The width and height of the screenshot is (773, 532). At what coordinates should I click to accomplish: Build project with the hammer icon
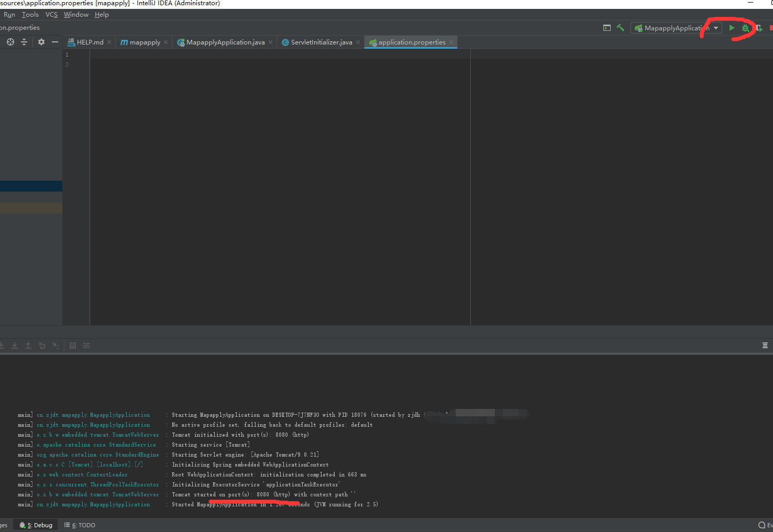pos(620,28)
